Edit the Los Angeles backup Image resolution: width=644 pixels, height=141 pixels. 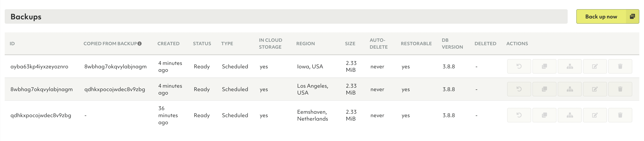point(595,89)
